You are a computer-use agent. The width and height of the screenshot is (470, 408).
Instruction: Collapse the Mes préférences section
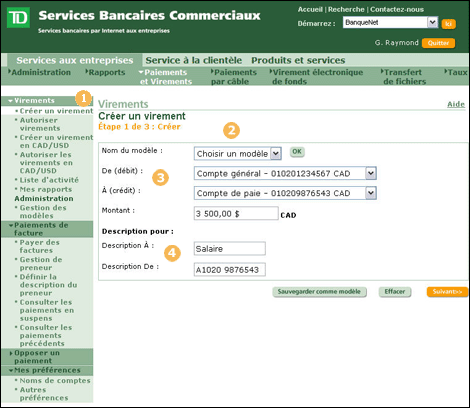47,370
